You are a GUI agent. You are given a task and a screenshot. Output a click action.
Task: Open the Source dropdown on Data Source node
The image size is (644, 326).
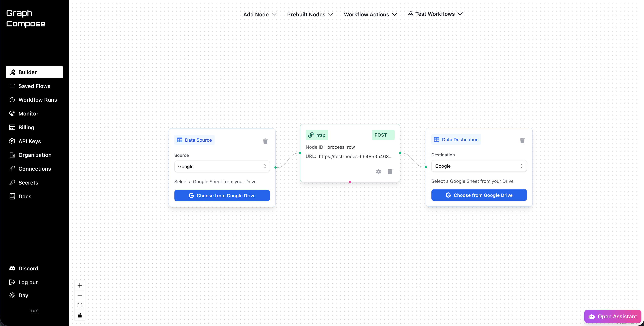[x=222, y=166]
